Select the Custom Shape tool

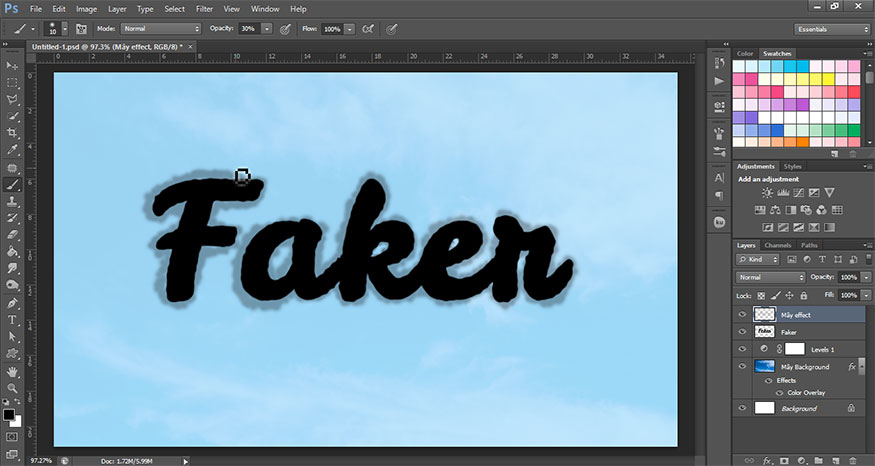coord(12,354)
